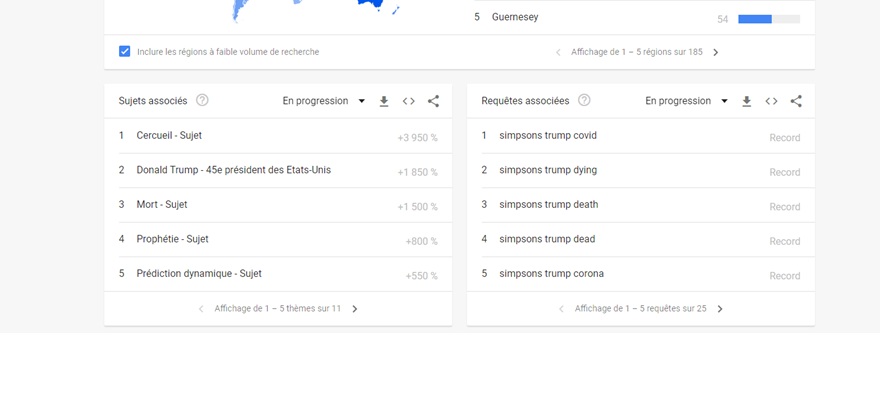Show next page of thèmes

(355, 309)
